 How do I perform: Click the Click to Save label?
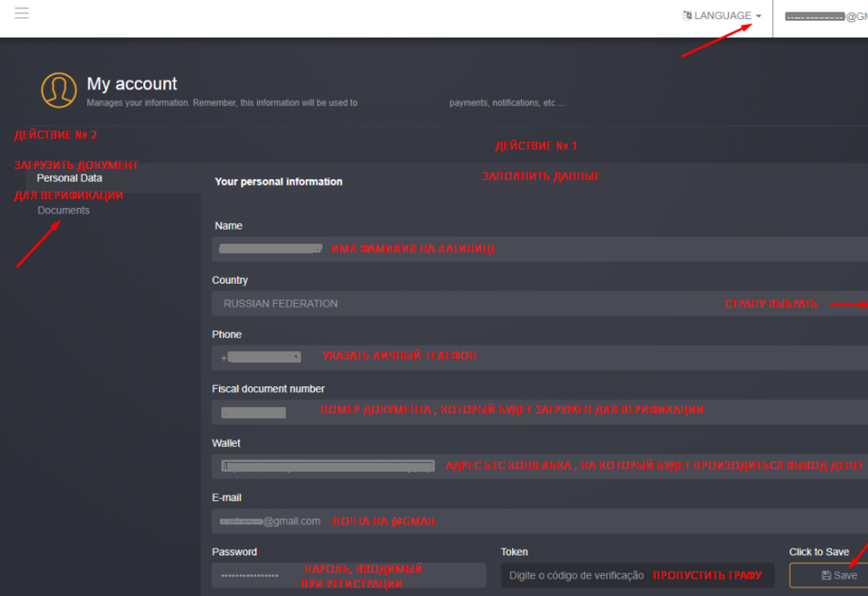tap(819, 552)
